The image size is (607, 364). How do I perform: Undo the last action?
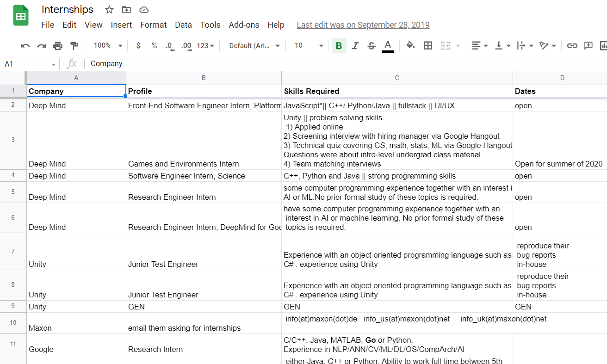25,45
